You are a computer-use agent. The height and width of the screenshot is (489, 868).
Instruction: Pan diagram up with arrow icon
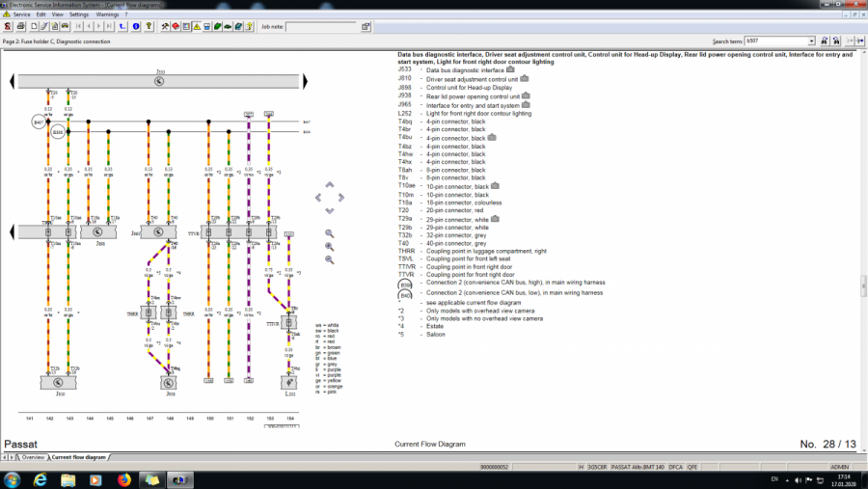pos(330,183)
